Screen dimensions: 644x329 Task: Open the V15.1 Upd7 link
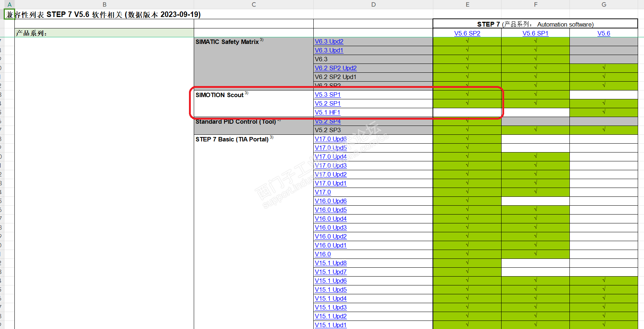tap(331, 272)
